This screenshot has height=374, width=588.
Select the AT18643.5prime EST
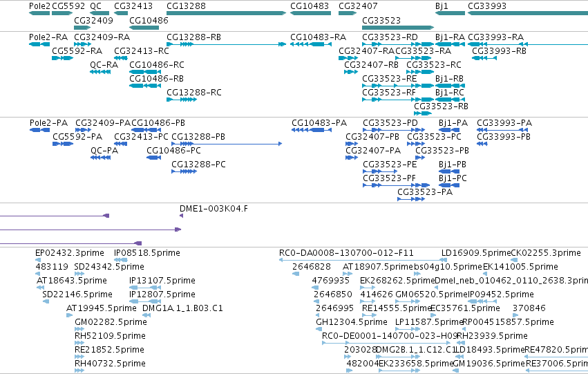click(x=41, y=288)
